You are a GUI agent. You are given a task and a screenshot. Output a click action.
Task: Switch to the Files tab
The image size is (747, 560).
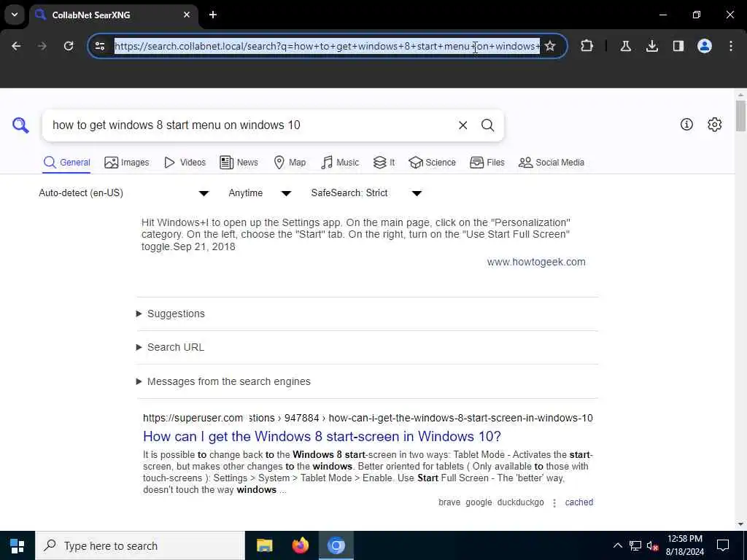tap(487, 163)
